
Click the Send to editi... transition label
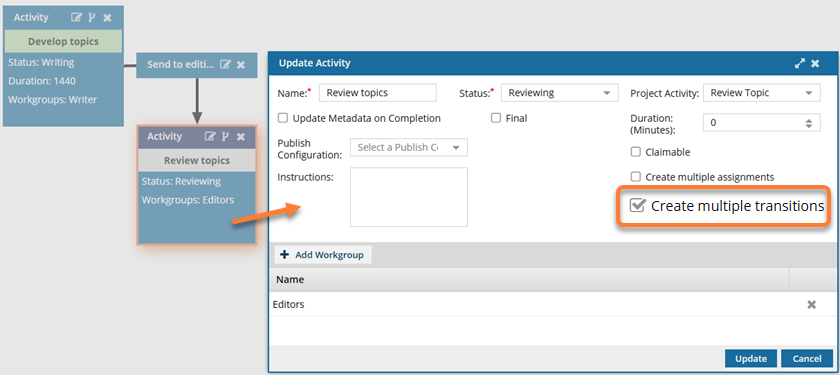[181, 64]
